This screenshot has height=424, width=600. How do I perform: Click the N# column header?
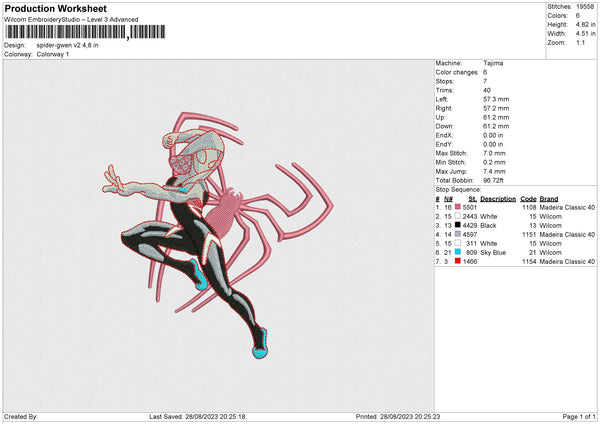point(448,199)
